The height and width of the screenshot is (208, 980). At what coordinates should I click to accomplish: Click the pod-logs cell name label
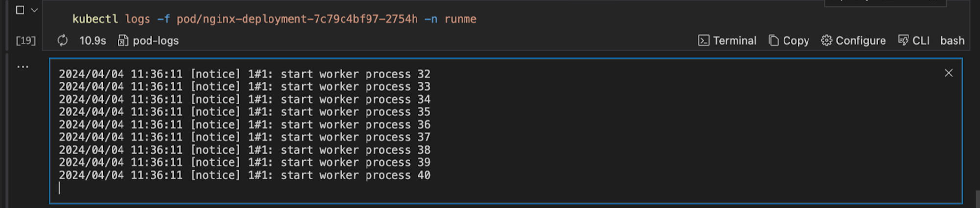156,40
